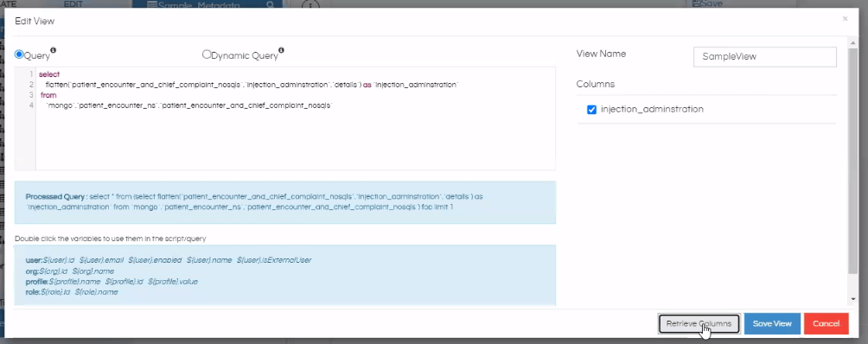Click the scrollbar down arrow in dialog

coord(852,299)
